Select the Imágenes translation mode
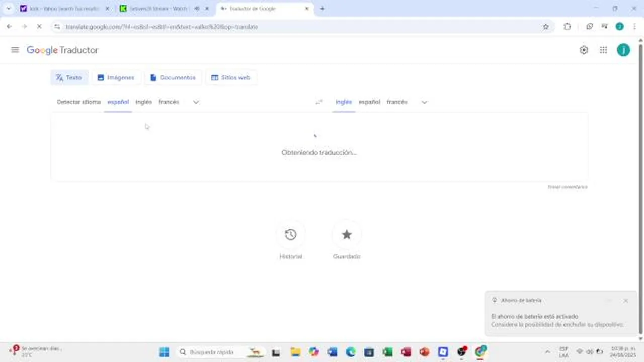This screenshot has height=362, width=644. pos(116,78)
